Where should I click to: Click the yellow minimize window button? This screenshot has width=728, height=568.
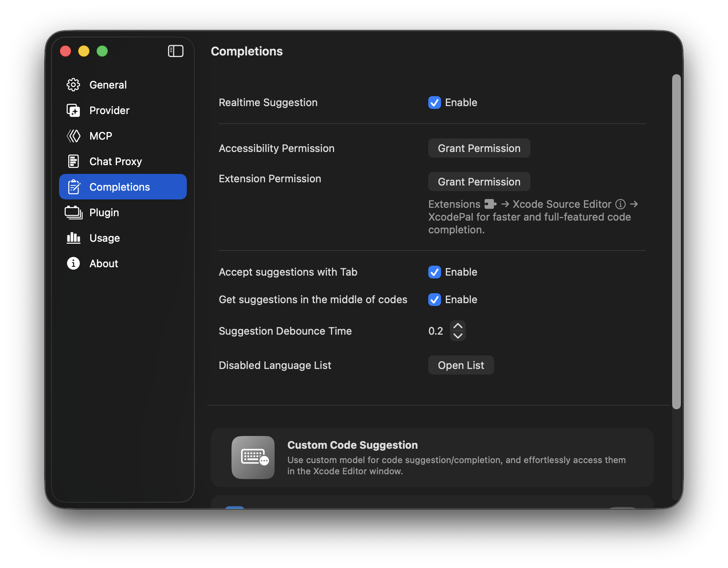(x=84, y=51)
